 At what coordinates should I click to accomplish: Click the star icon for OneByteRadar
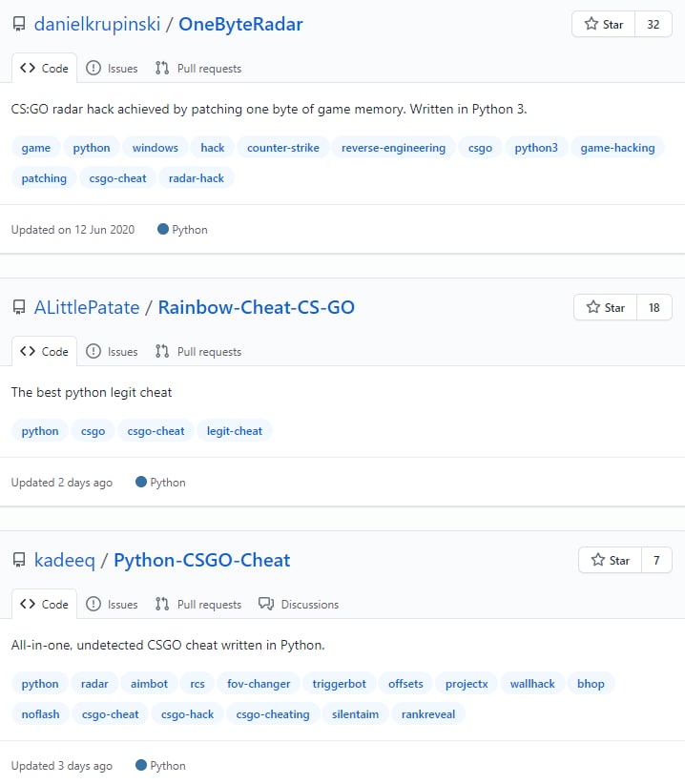coord(591,24)
